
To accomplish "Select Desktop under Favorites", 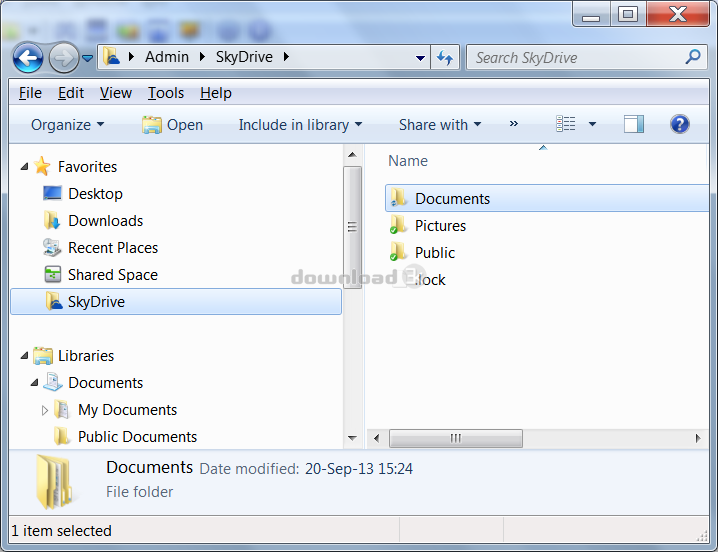I will pyautogui.click(x=95, y=194).
